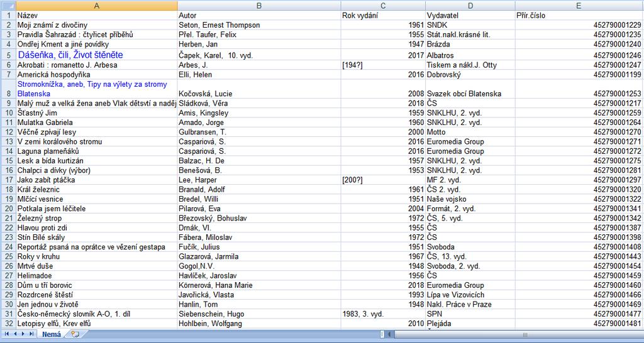Select cell Laguna plameňáků
Image resolution: width=644 pixels, height=343 pixels.
pyautogui.click(x=96, y=151)
